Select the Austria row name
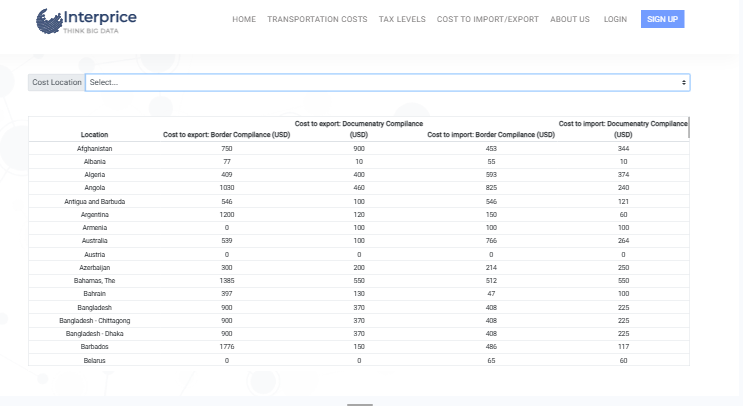This screenshot has width=743, height=406. [x=94, y=254]
